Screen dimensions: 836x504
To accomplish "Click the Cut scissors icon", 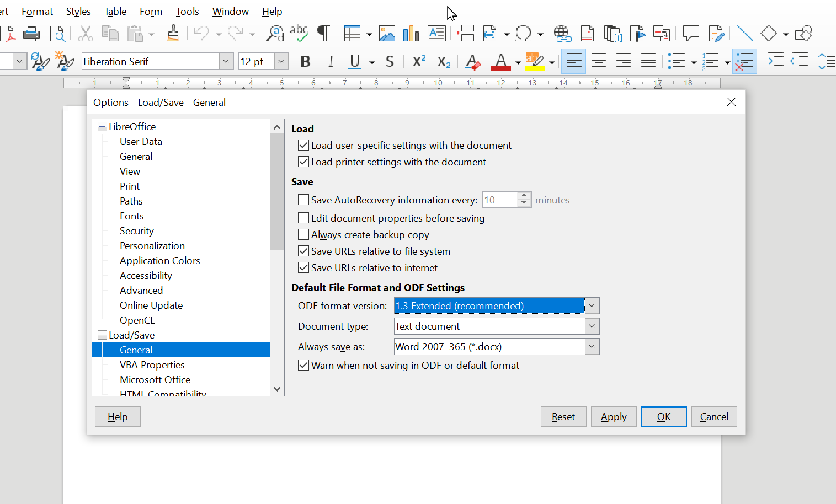I will (85, 34).
